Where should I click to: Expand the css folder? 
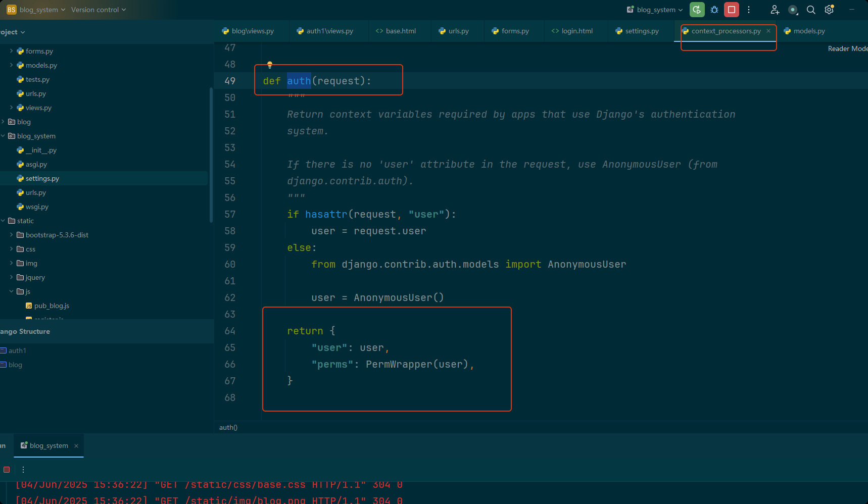[x=12, y=249]
